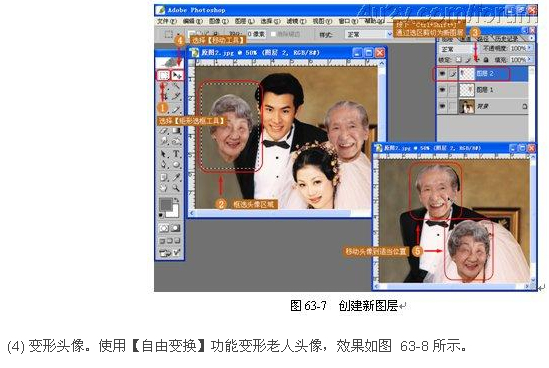
Task: Select 图层 1 layer row
Action: pyautogui.click(x=483, y=90)
